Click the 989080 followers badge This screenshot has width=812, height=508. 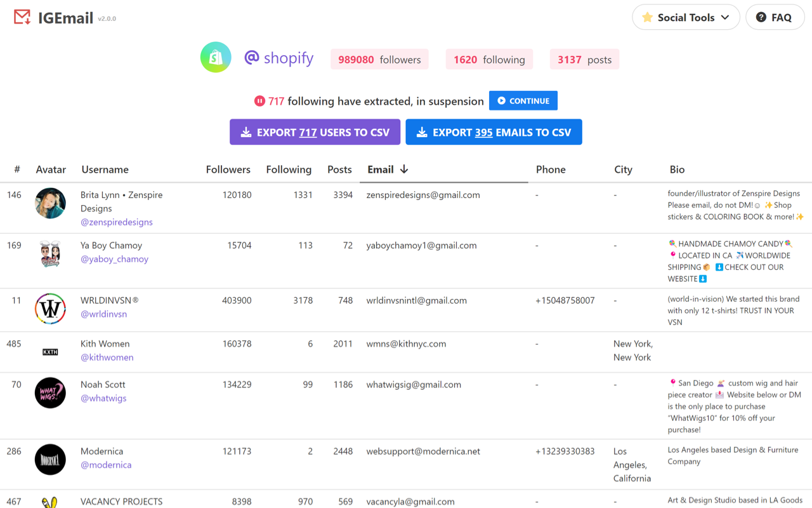[379, 59]
